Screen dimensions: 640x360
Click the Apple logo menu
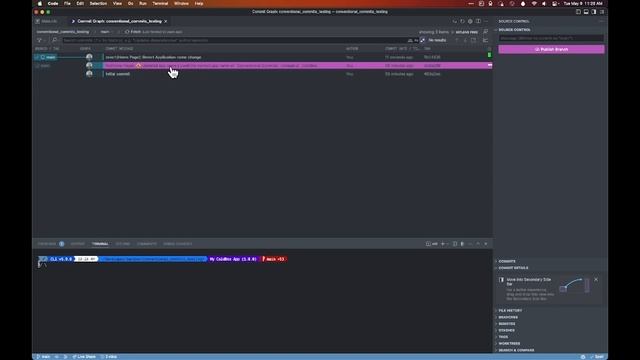(x=40, y=3)
